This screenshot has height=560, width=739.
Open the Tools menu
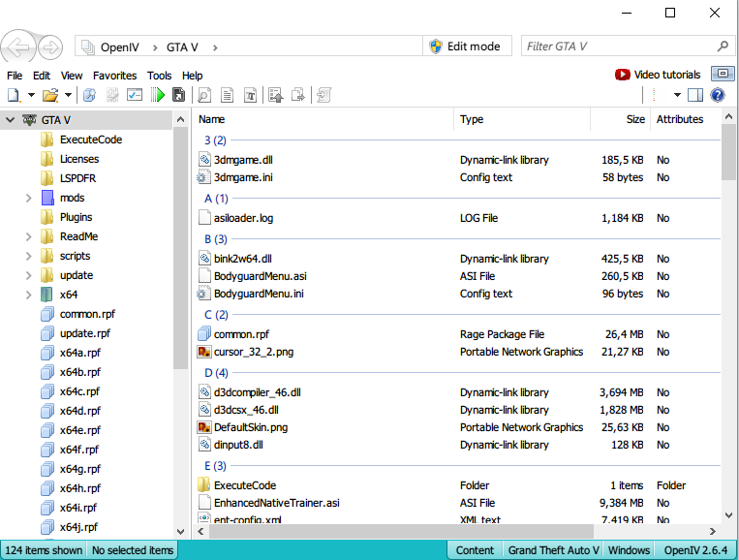pyautogui.click(x=159, y=76)
